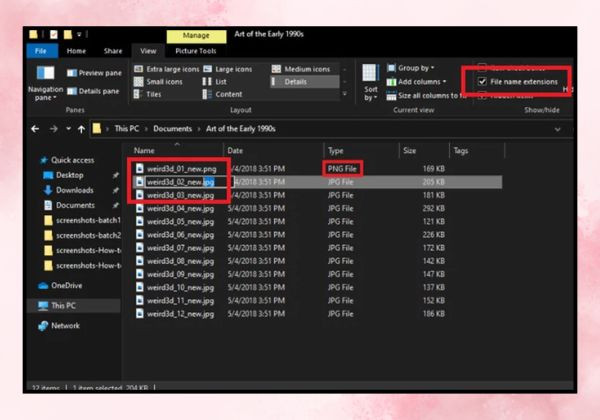This screenshot has height=420, width=600.
Task: Open the screenshots-batch1 folder
Action: 82,220
